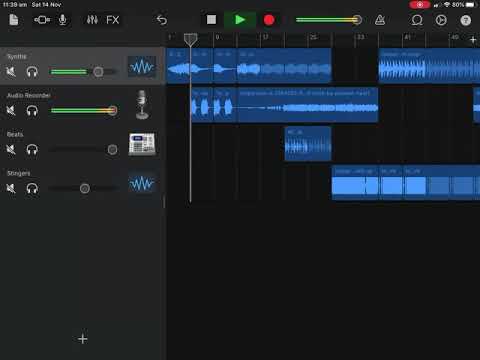Add a song section with plus
Viewport: 480px width, 360px height.
(x=473, y=40)
